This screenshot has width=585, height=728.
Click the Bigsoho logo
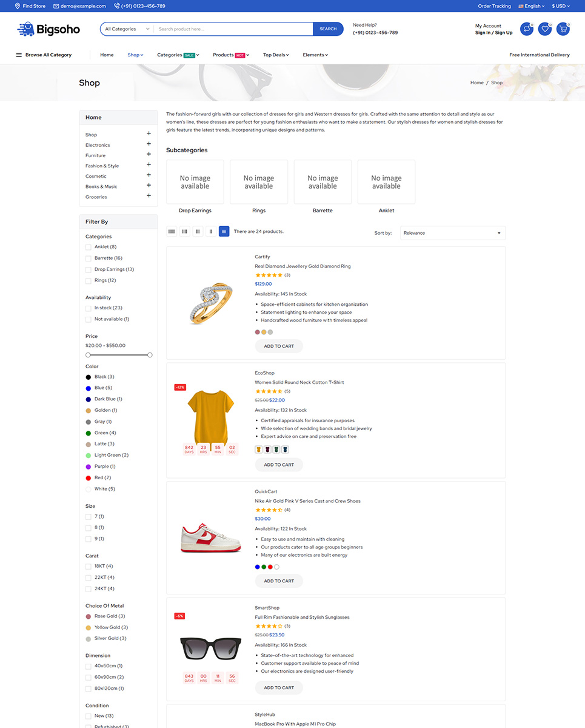48,29
